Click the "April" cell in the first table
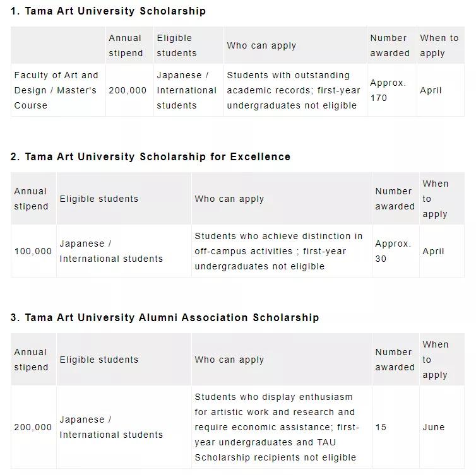Image resolution: width=476 pixels, height=475 pixels. pyautogui.click(x=431, y=90)
